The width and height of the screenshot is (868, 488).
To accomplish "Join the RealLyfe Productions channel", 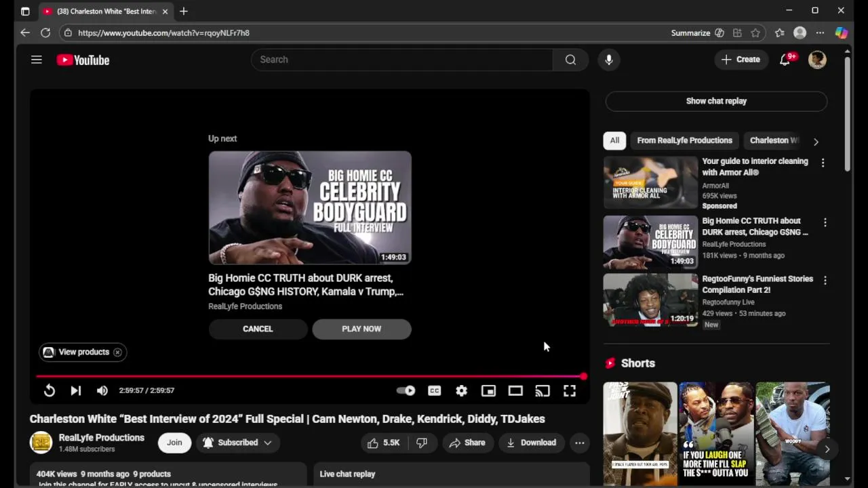I will [x=174, y=443].
